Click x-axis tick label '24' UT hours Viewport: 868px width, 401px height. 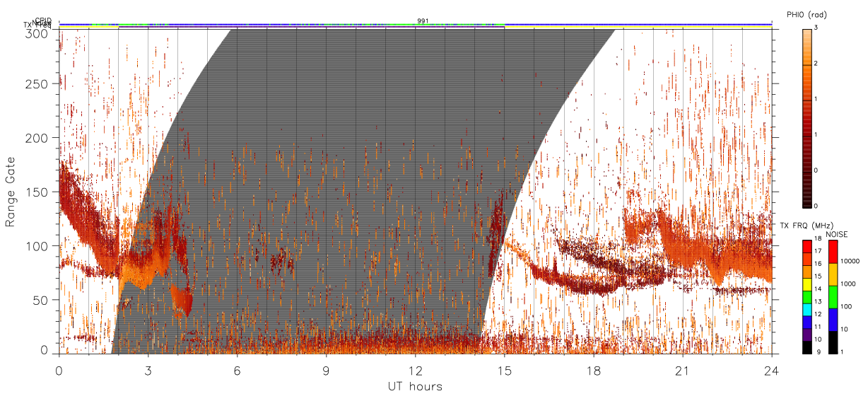(x=771, y=371)
